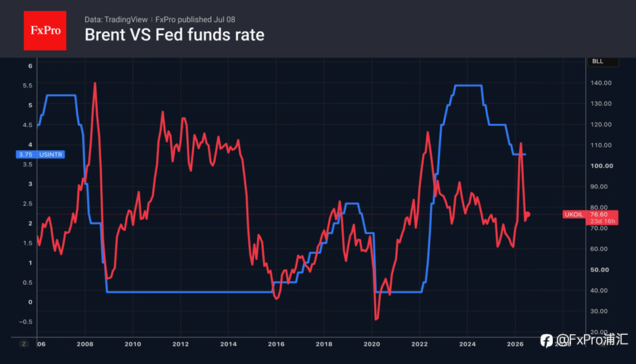Click the 50.00 price scale value
636x364 pixels.
(599, 269)
